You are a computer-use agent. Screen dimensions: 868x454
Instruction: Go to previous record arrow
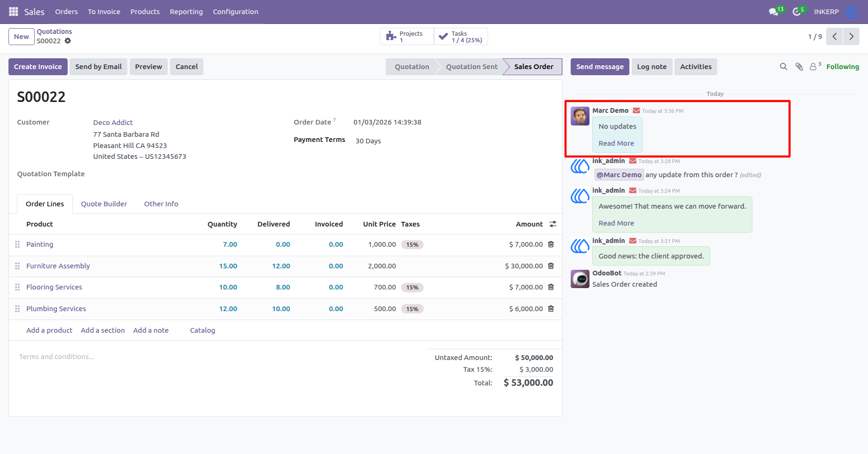[x=835, y=37]
